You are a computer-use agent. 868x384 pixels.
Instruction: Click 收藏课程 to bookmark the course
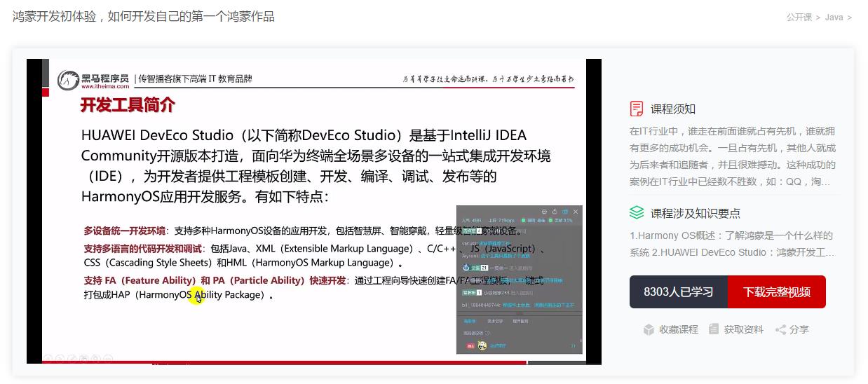(x=679, y=329)
